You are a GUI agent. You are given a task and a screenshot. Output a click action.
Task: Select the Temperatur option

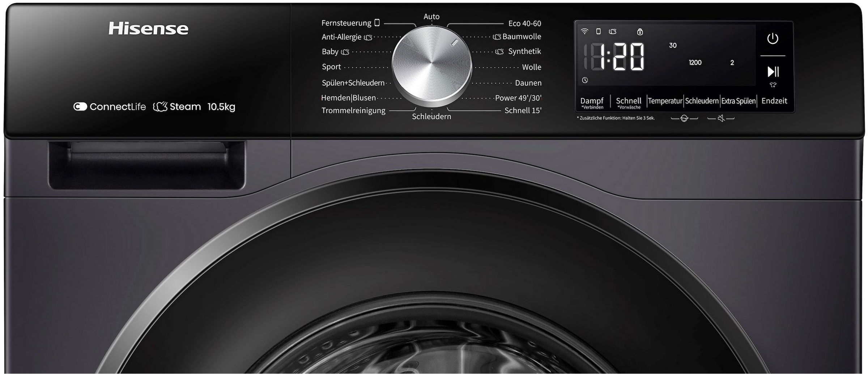pos(665,101)
